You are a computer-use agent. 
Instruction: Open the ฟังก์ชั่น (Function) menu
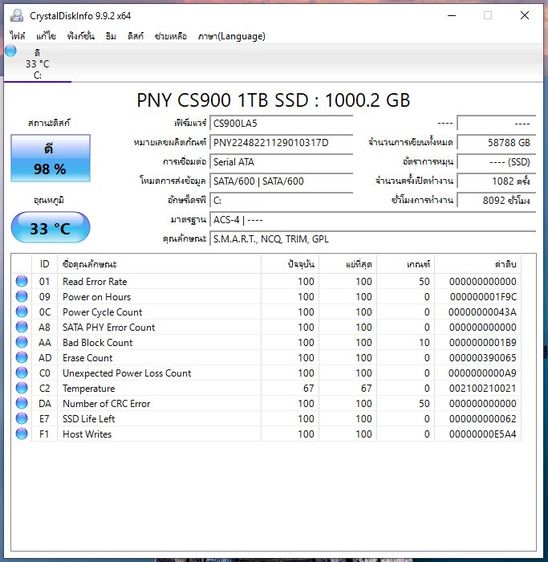[x=81, y=36]
